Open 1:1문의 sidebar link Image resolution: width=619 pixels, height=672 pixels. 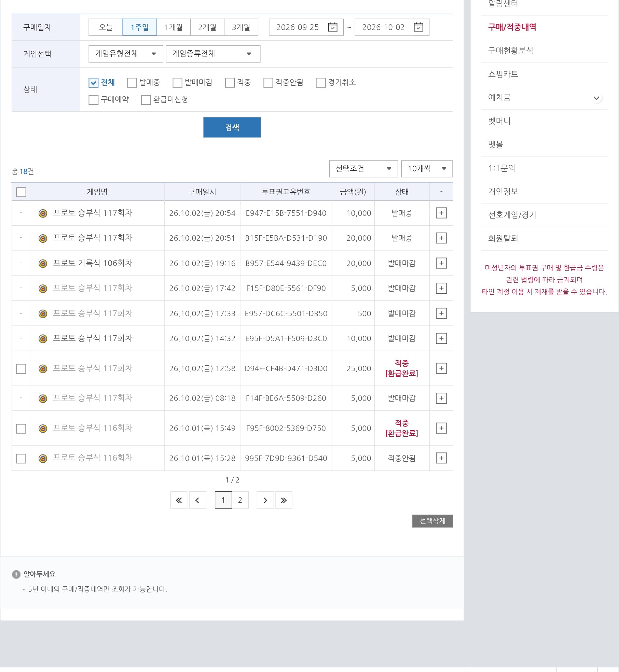click(501, 168)
